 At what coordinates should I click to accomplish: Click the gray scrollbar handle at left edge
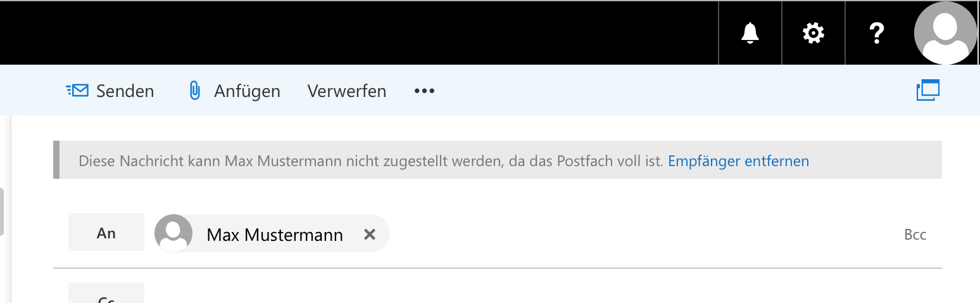2,211
